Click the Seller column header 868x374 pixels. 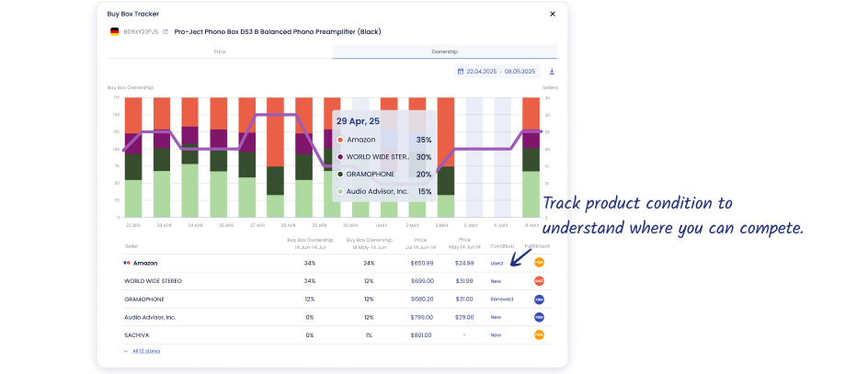click(x=131, y=246)
